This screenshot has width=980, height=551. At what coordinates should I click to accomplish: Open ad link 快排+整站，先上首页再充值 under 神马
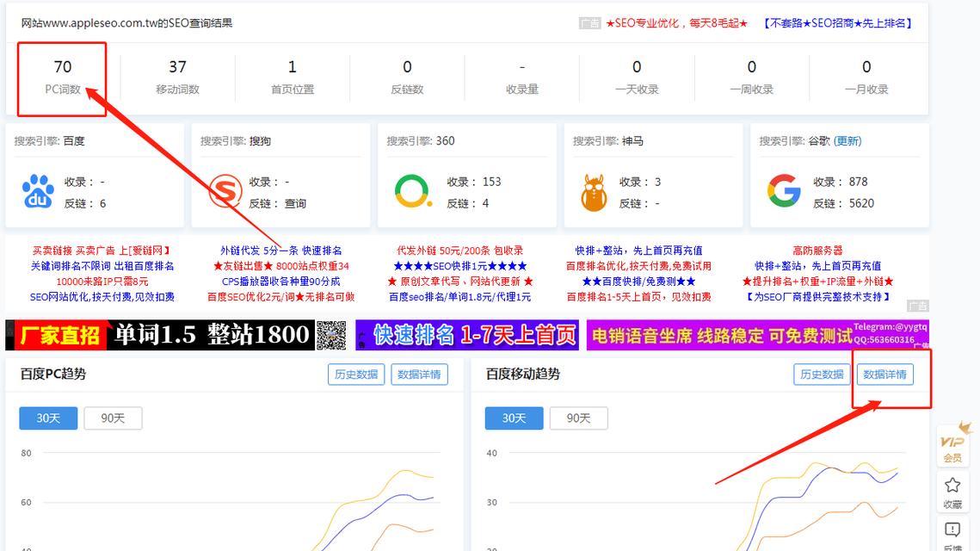[x=638, y=251]
